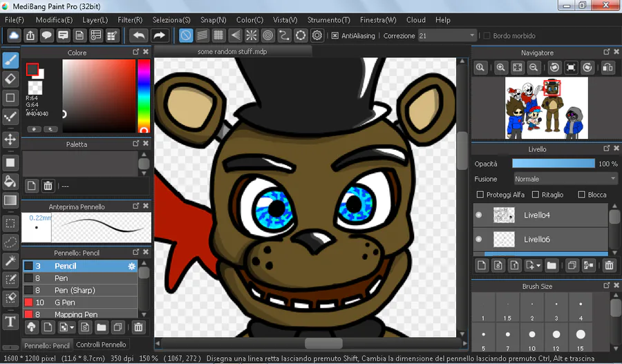The image size is (622, 364).
Task: Select the rectangular Selection tool
Action: coord(10,224)
